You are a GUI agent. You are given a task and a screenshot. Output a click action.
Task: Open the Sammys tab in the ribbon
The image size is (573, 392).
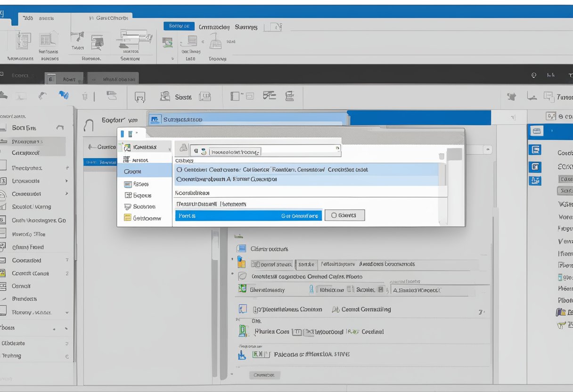246,27
